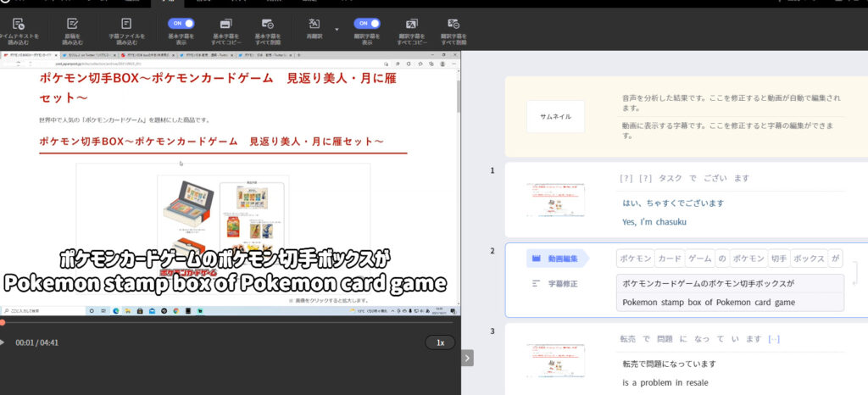The image size is (868, 395).
Task: Switch to the 字幕修正 tab
Action: click(x=555, y=284)
